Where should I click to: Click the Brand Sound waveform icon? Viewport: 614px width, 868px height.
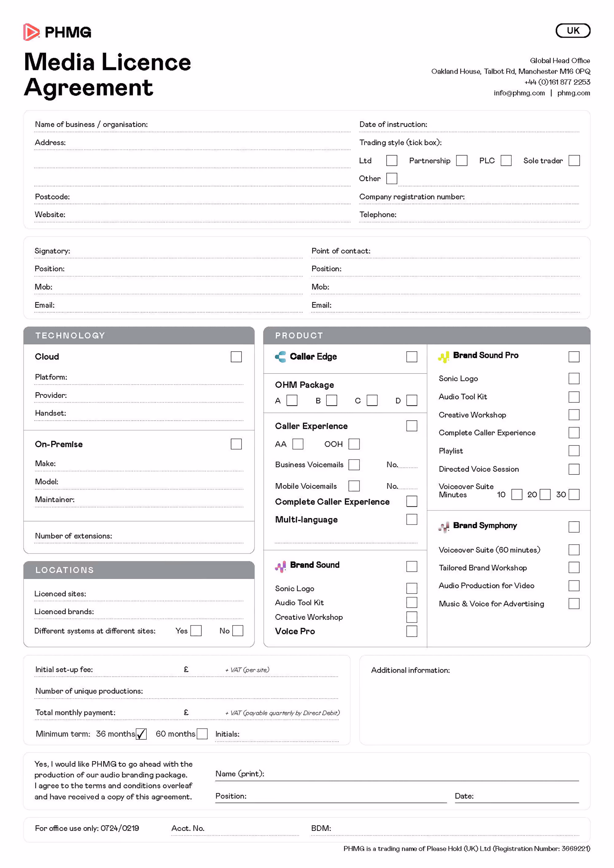281,566
